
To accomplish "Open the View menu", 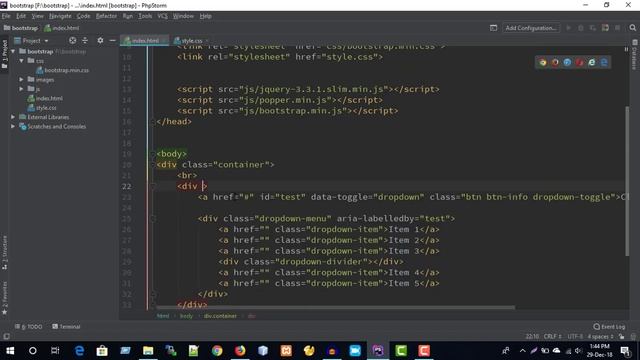I will (38, 16).
